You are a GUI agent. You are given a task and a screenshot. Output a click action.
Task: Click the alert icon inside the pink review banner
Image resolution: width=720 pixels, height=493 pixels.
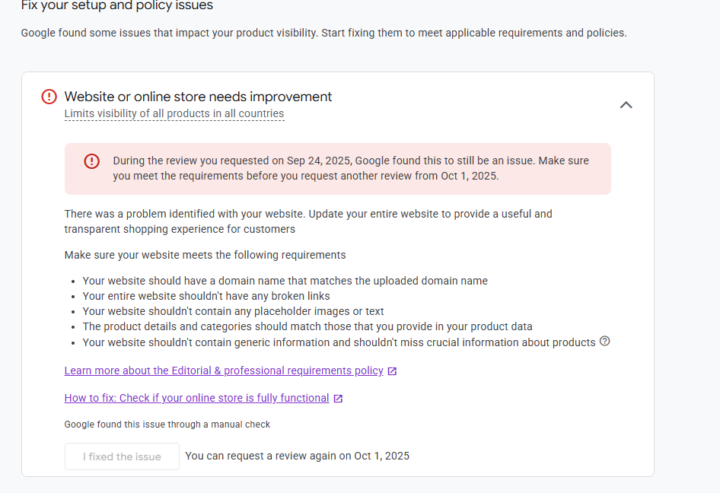coord(92,161)
